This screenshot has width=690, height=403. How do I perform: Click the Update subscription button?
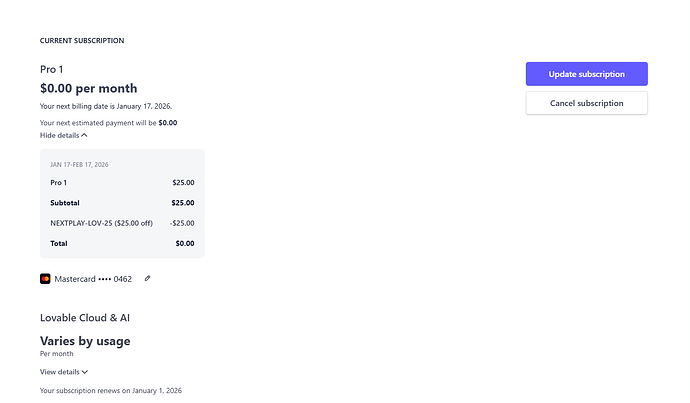(587, 74)
